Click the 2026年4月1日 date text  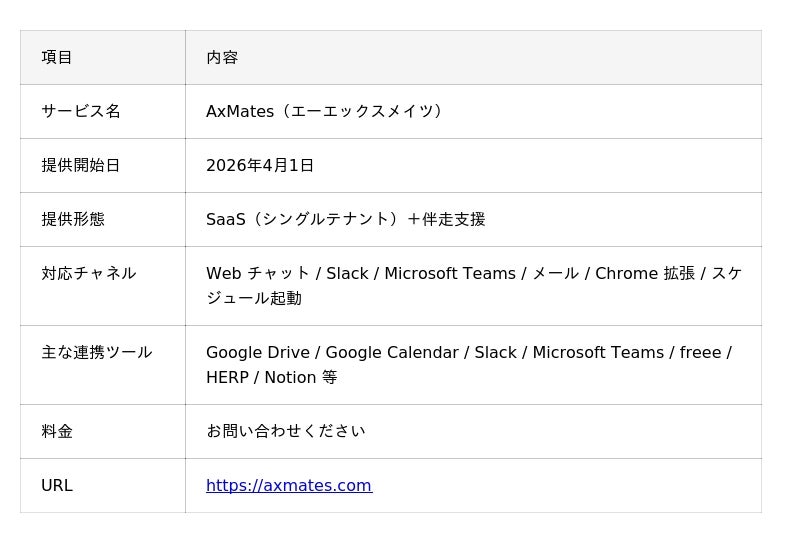point(260,166)
